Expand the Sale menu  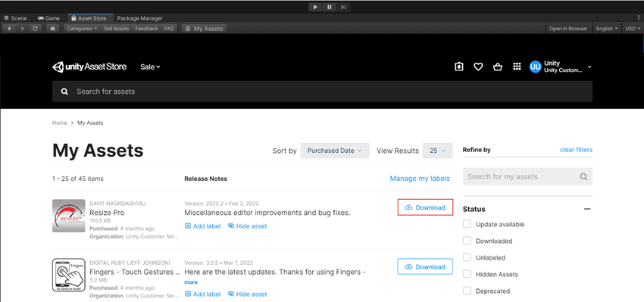[150, 67]
